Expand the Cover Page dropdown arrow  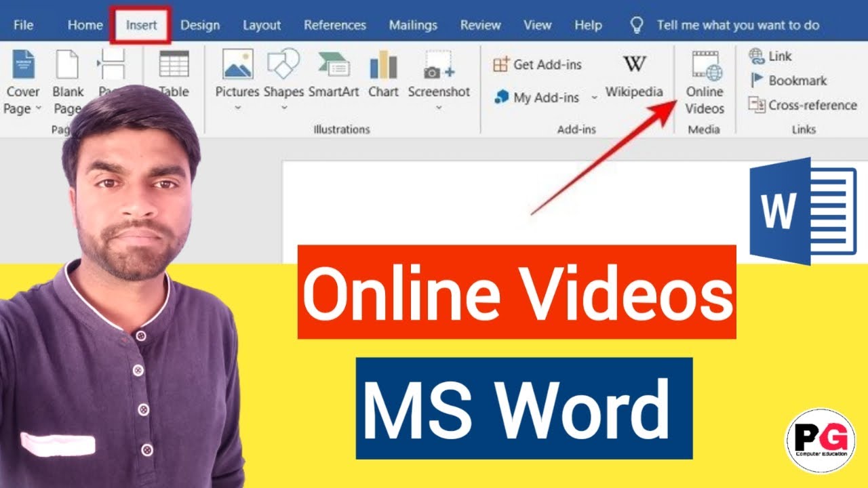[x=39, y=108]
